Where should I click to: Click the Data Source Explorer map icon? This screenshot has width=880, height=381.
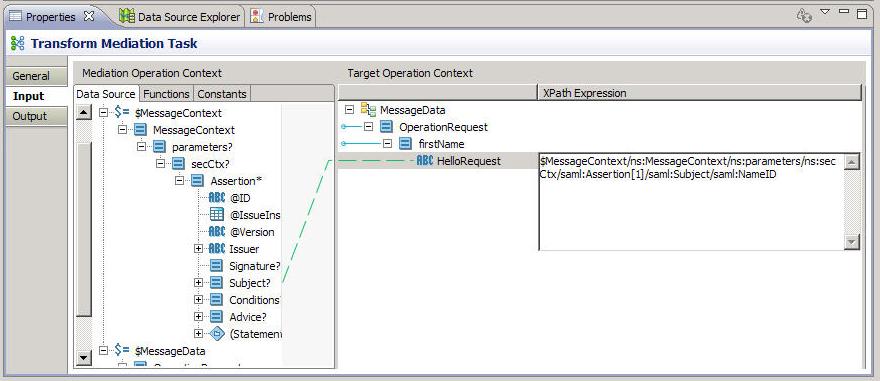click(127, 16)
